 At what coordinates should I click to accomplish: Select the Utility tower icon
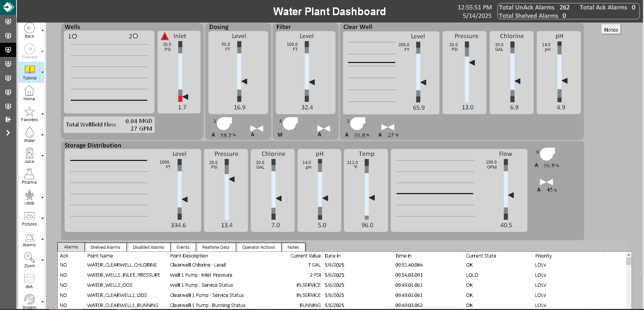pos(30,195)
